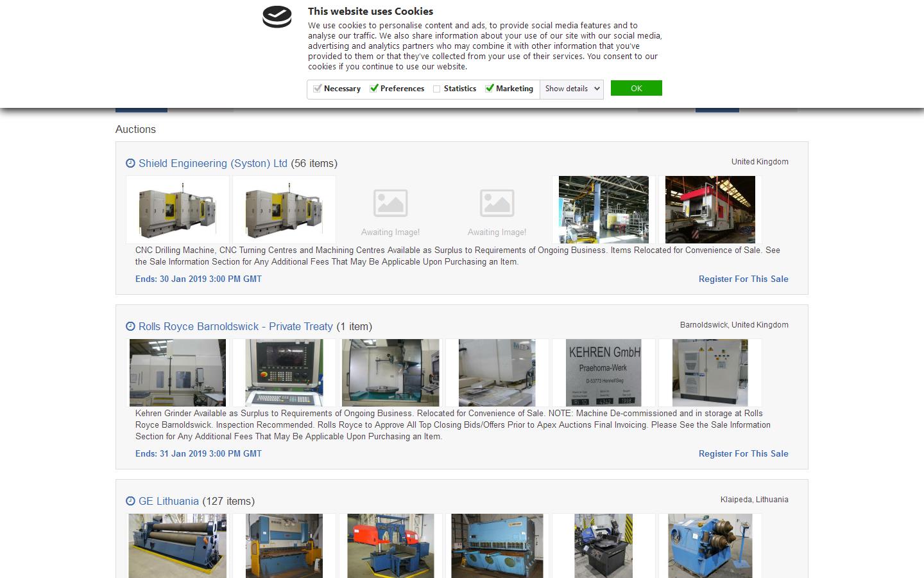Open the Show details dropdown
The image size is (924, 578).
tap(570, 89)
